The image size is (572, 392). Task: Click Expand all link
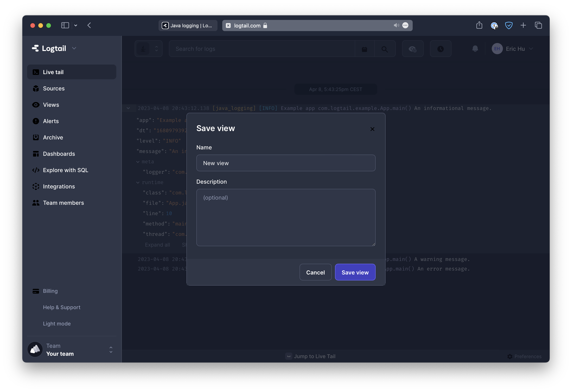point(157,245)
